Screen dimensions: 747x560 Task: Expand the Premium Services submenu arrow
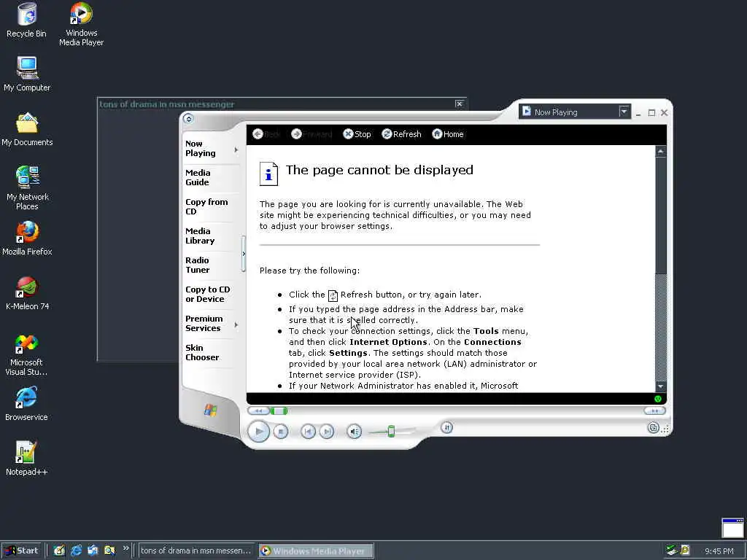point(236,324)
